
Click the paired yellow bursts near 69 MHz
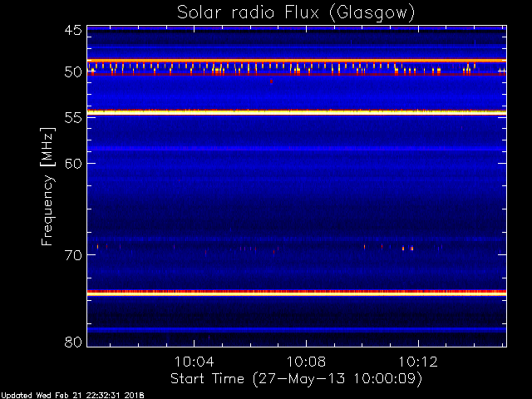(x=407, y=249)
